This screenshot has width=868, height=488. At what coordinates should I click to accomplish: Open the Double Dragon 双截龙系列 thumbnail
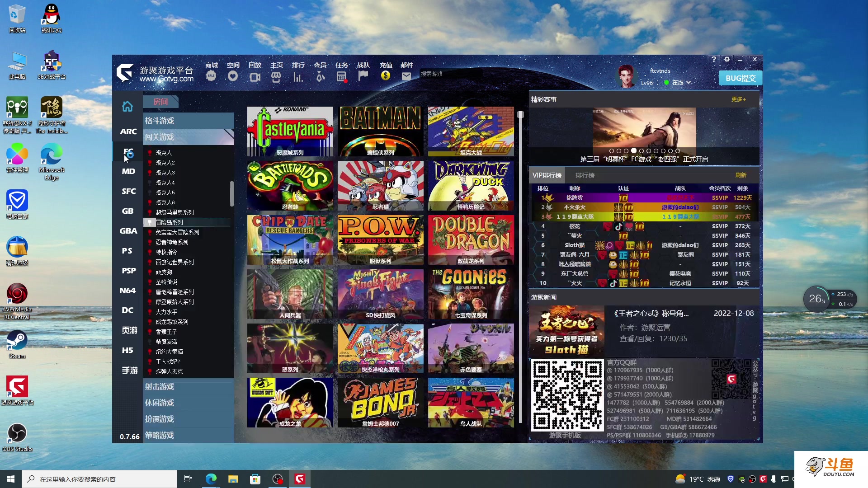(471, 240)
